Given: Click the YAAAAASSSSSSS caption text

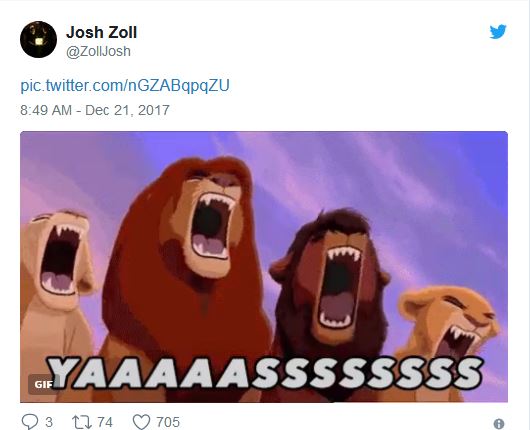Looking at the screenshot, I should coord(265,373).
